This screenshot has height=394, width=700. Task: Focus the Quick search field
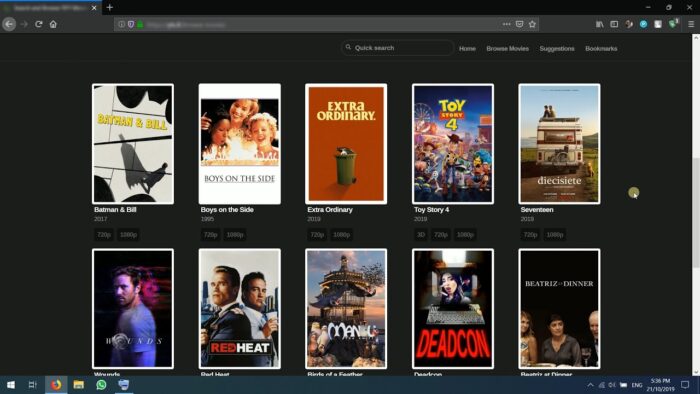pos(397,48)
